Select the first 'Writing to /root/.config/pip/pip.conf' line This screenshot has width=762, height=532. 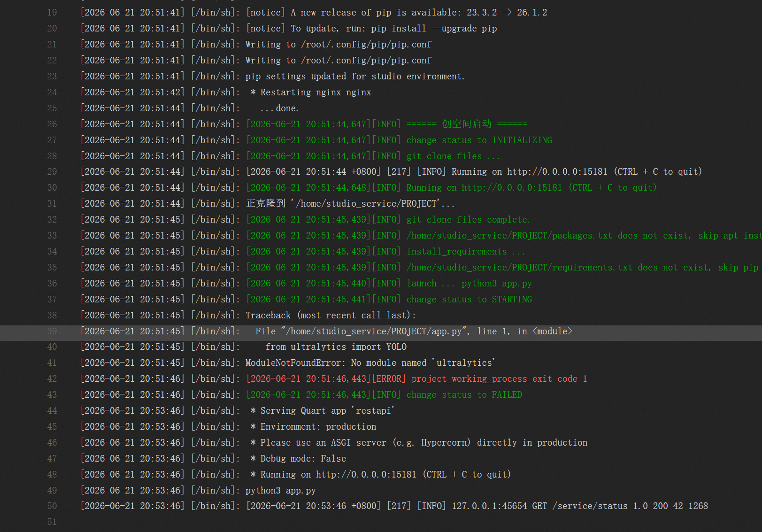pyautogui.click(x=256, y=44)
